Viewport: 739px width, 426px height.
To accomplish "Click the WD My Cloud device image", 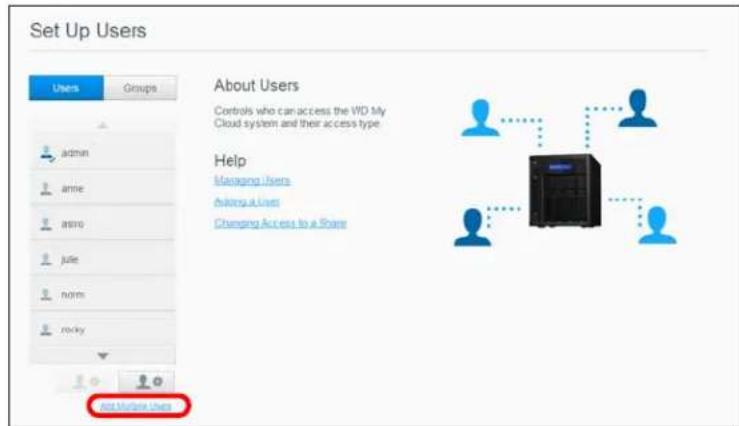I will 565,191.
